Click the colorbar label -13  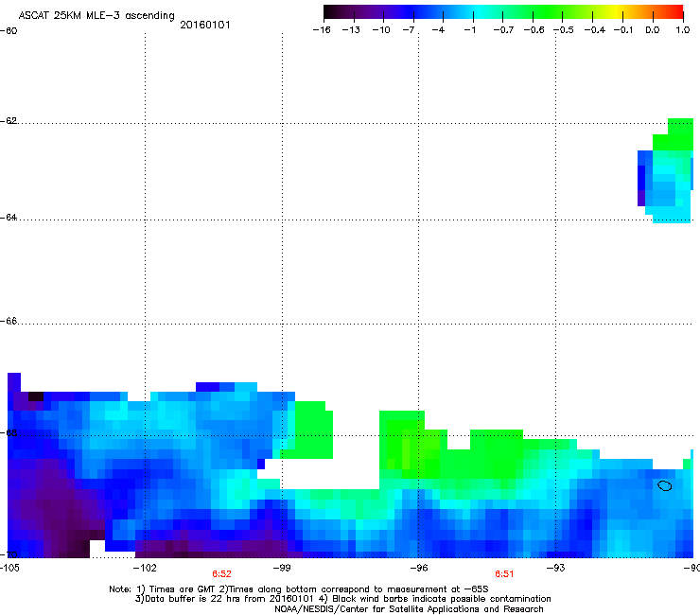click(x=351, y=30)
